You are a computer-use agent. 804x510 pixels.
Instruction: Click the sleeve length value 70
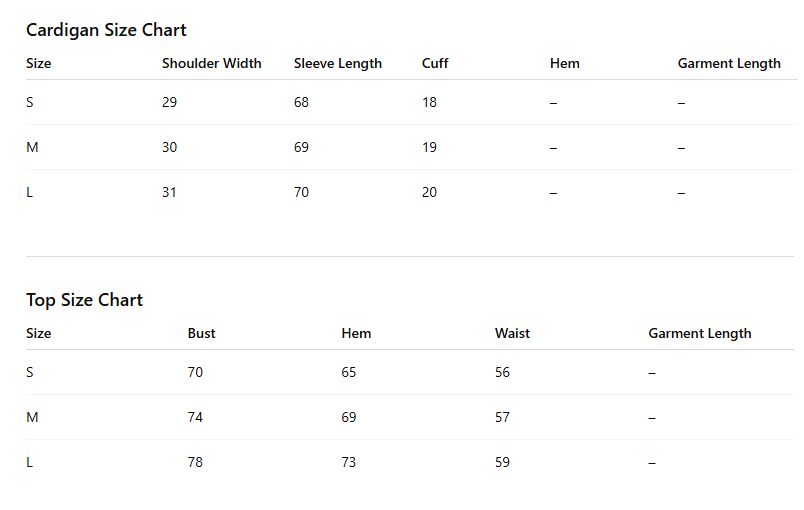[302, 193]
